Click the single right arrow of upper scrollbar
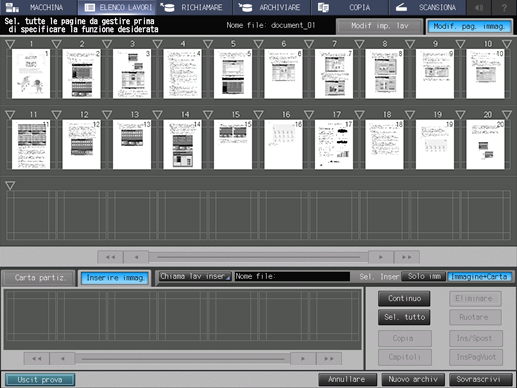Image resolution: width=517 pixels, height=388 pixels. 381,257
